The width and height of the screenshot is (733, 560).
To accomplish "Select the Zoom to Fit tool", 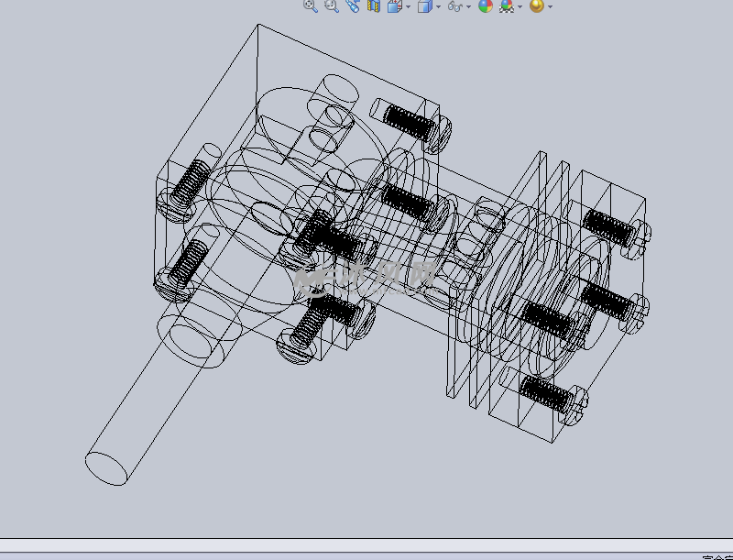I will [x=309, y=7].
